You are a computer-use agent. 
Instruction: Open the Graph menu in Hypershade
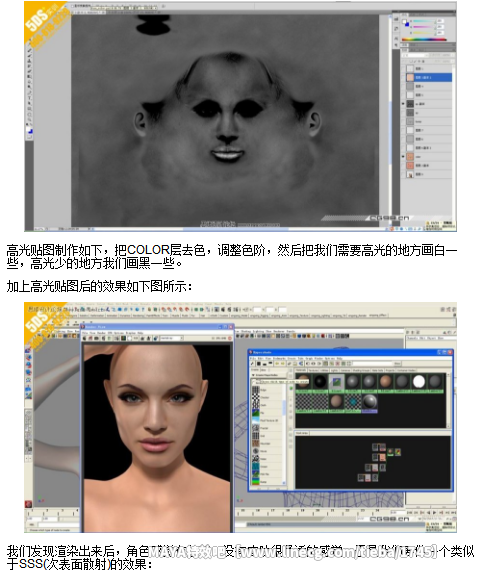tap(309, 358)
